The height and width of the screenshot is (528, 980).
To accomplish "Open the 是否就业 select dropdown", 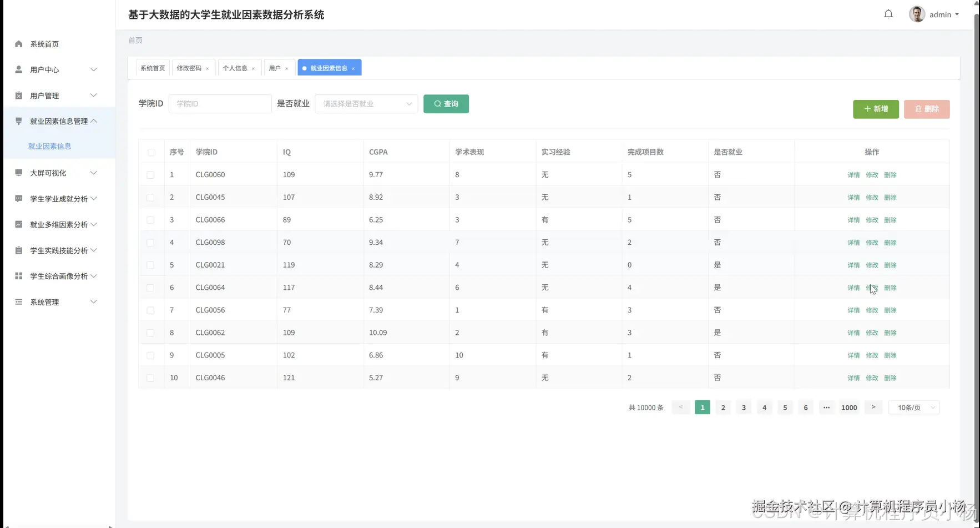I will click(x=366, y=104).
